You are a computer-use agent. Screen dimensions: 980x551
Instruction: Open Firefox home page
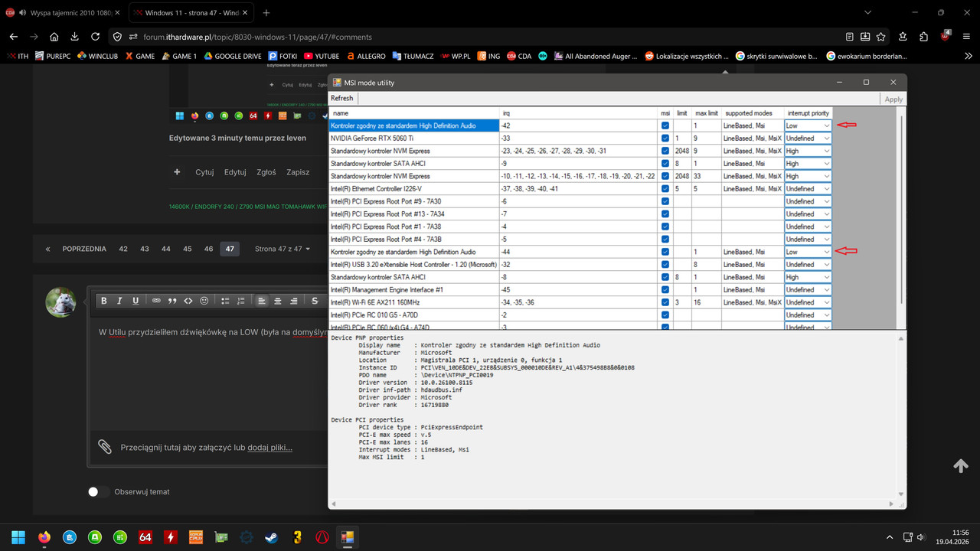[x=54, y=36]
